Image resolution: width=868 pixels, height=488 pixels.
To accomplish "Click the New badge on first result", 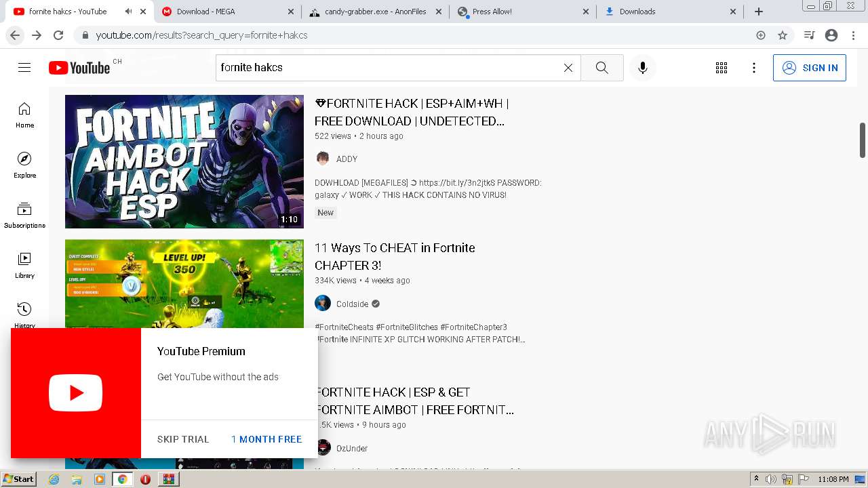I will [x=325, y=213].
